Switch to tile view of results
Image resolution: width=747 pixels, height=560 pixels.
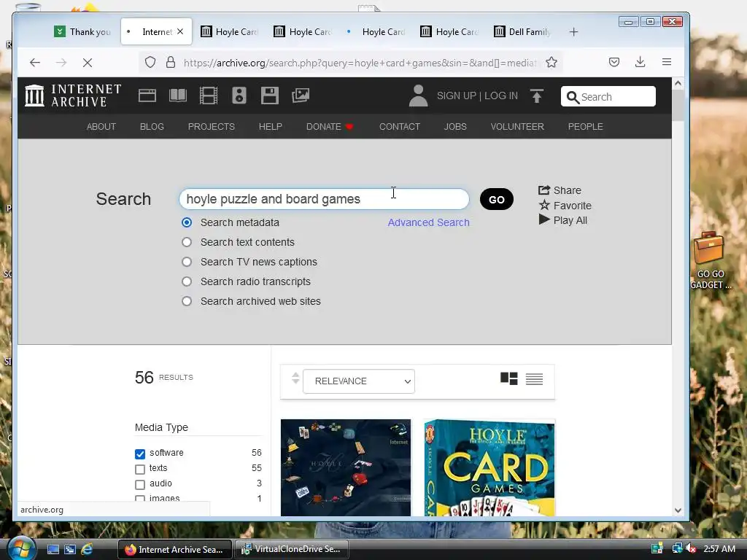(508, 379)
